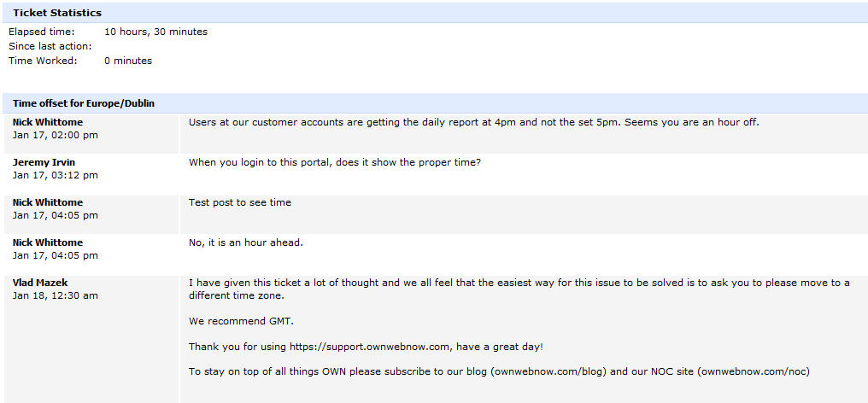
Task: Click the "We recommend GMT." line
Action: click(235, 321)
